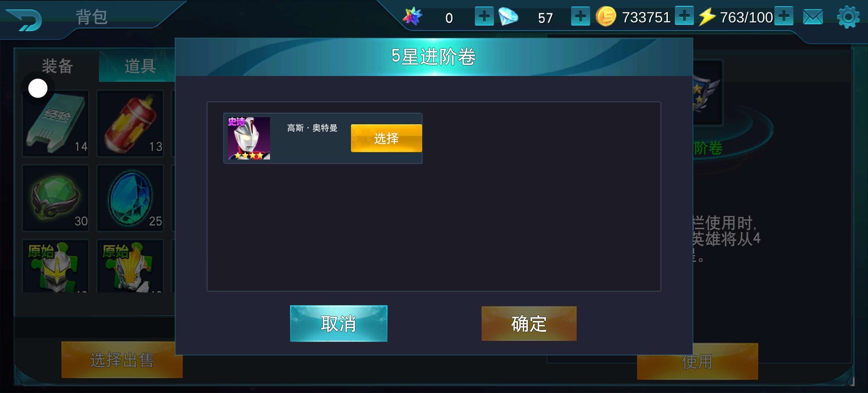
Task: Switch to the 装备 tab
Action: click(57, 66)
